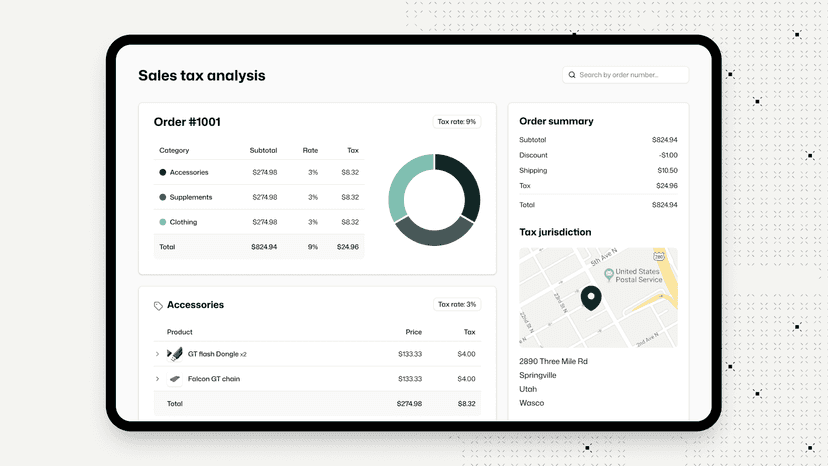Select the Clothing category row
Viewport: 828px width, 466px height.
[259, 222]
